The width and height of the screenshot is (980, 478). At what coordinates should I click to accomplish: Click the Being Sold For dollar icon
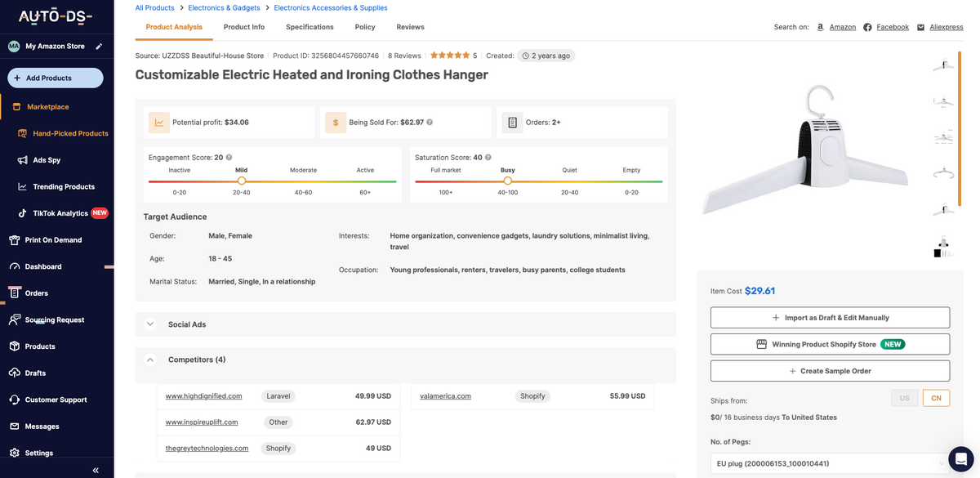pos(336,123)
